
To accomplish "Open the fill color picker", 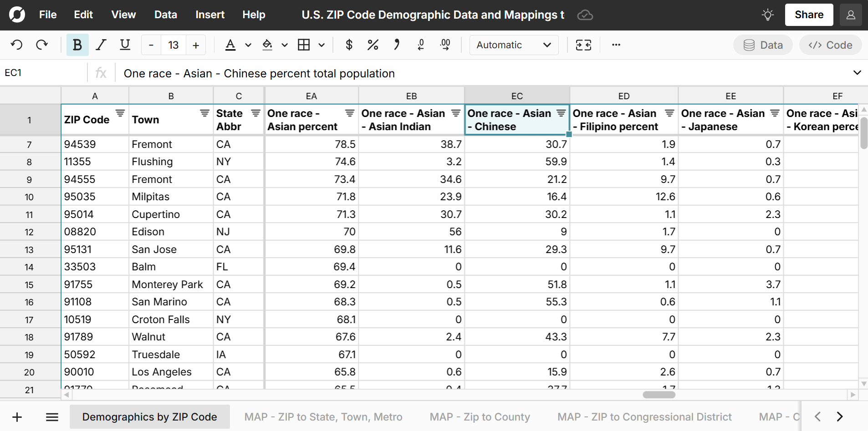I will click(268, 45).
